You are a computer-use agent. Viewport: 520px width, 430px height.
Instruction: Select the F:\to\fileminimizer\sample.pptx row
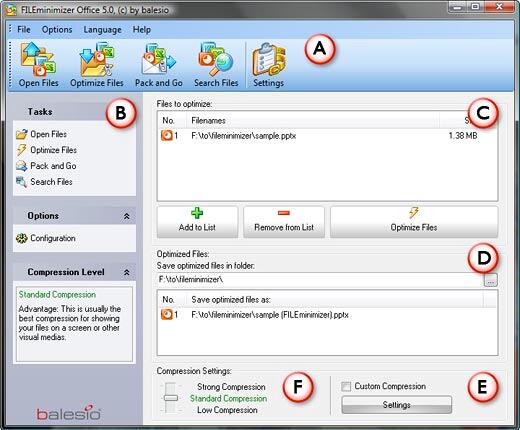click(x=327, y=136)
